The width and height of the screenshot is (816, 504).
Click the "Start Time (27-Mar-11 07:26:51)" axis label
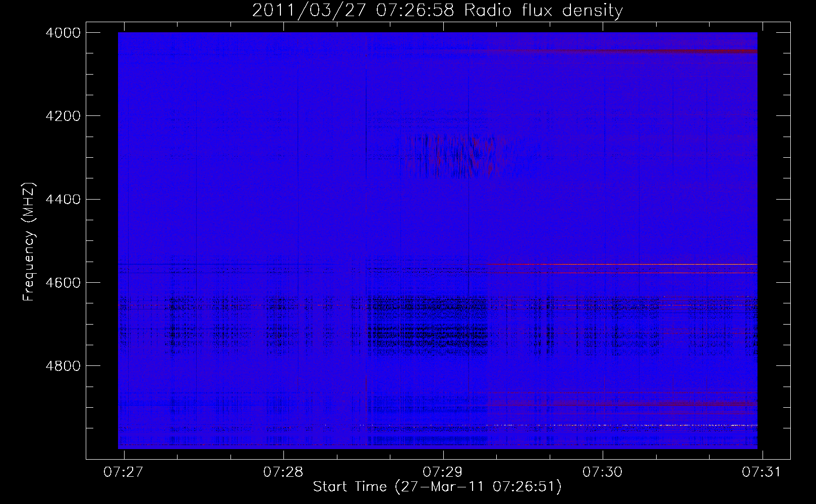pos(437,487)
